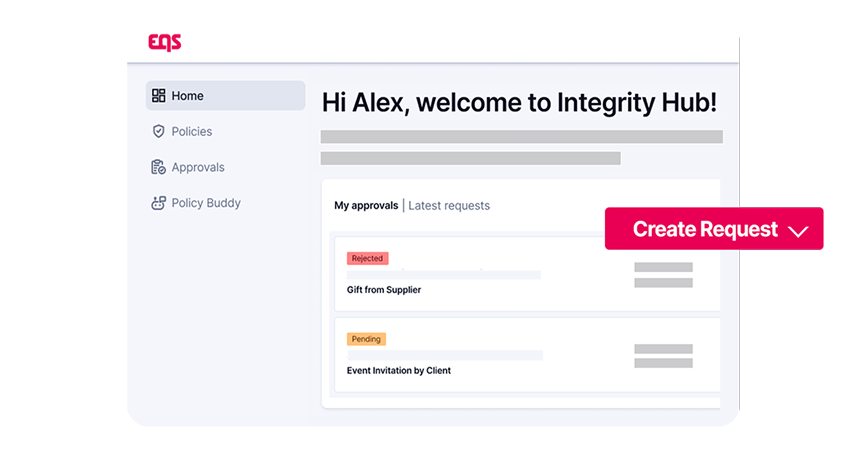This screenshot has height=450, width=866.
Task: Expand the Create Request chevron arrow
Action: click(798, 230)
